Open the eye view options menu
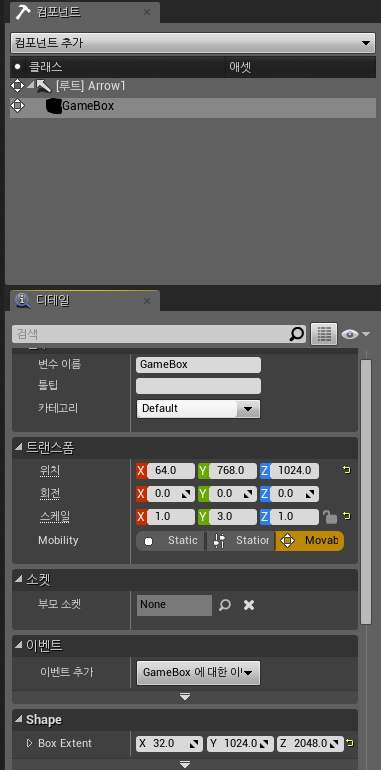381x770 pixels. 355,334
